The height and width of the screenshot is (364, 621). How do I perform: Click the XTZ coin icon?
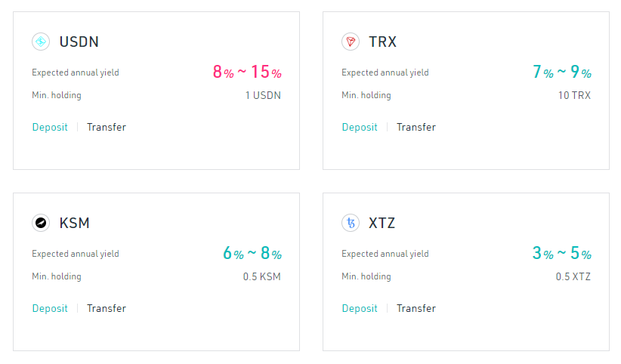(351, 223)
